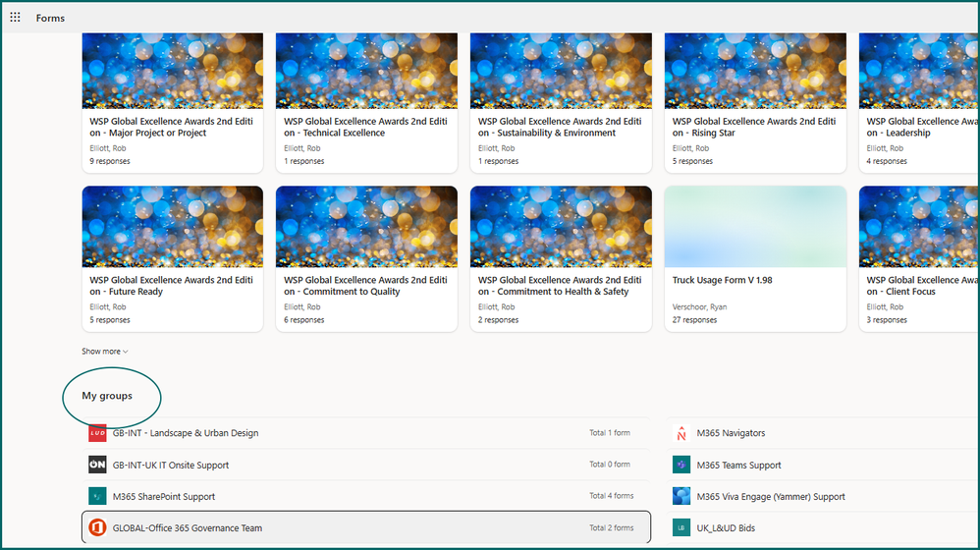Open the M365 SharePoint Support group name

click(x=164, y=497)
